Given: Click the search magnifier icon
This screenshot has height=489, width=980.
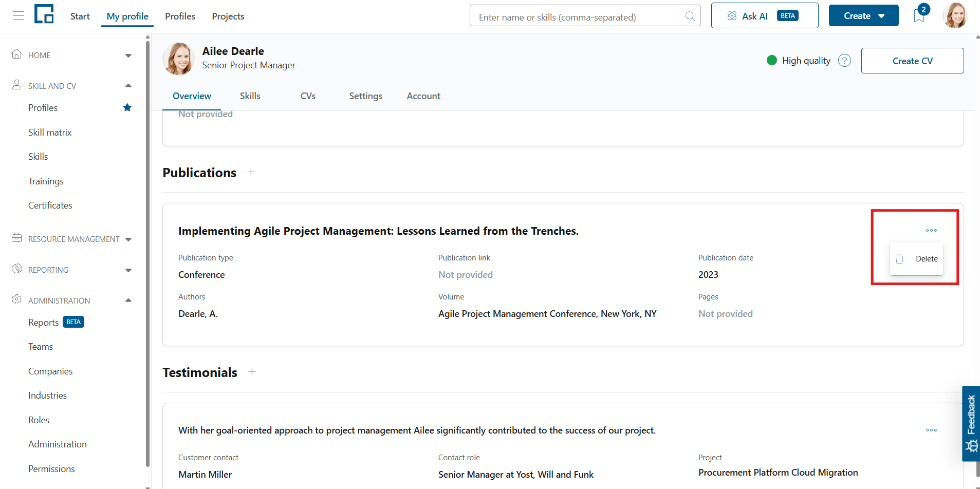Looking at the screenshot, I should point(690,16).
